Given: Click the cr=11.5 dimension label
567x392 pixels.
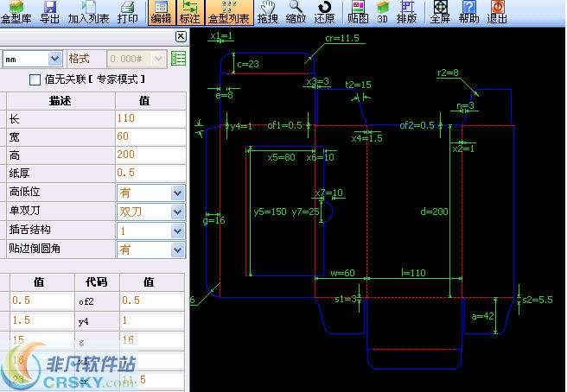Looking at the screenshot, I should tap(342, 38).
